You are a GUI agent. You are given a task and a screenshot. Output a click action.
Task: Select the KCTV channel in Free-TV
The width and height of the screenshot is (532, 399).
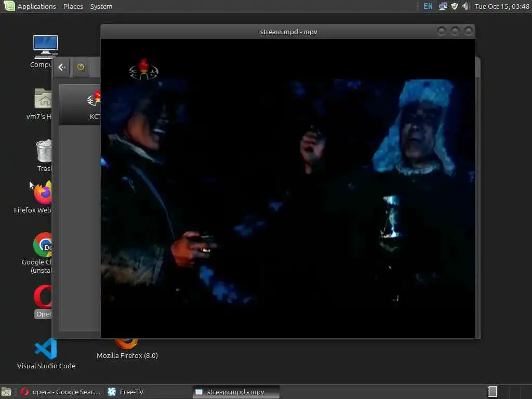click(80, 105)
